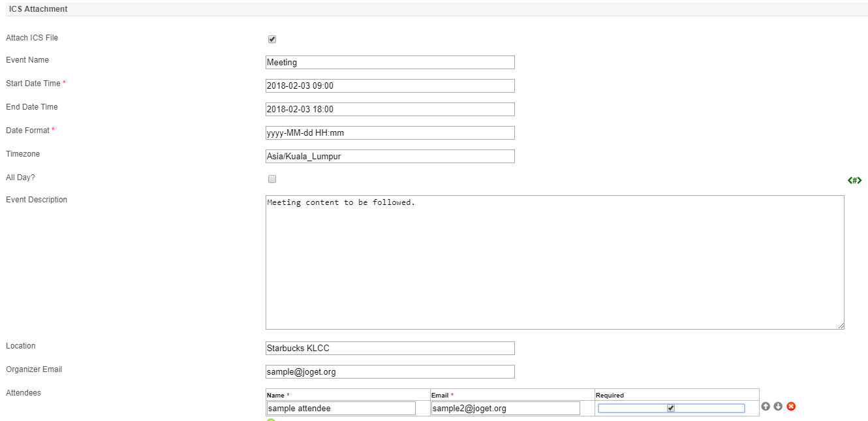
Task: Click the green hash variable icon
Action: (854, 180)
